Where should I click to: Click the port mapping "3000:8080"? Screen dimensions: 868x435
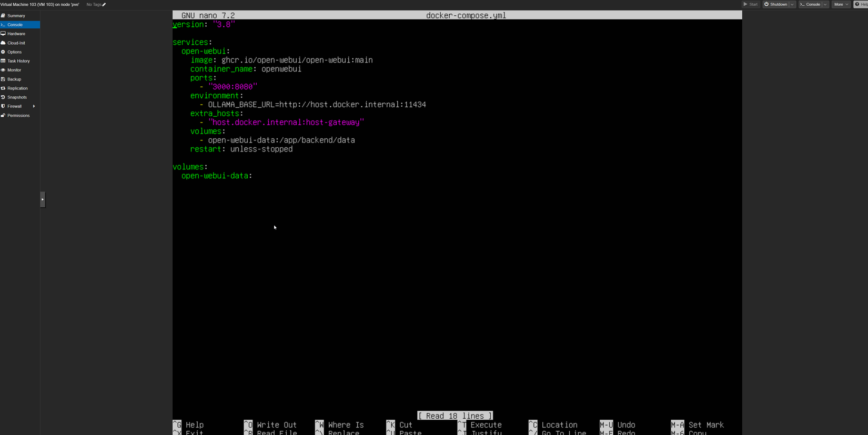click(x=233, y=87)
